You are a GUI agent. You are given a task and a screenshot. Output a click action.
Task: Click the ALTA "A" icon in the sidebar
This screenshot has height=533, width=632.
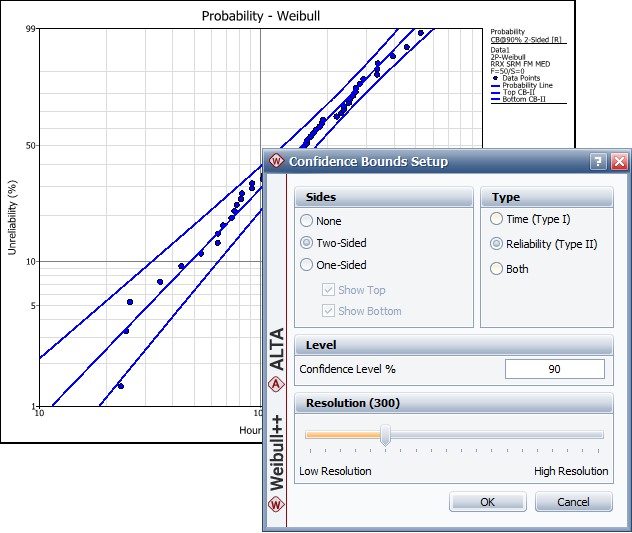click(x=276, y=384)
